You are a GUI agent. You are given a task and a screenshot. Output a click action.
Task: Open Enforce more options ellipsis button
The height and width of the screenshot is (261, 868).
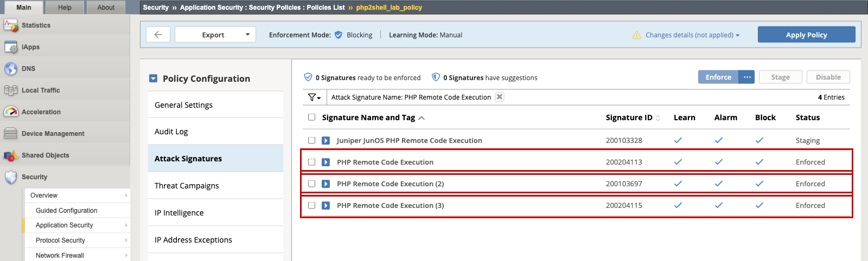pos(747,77)
